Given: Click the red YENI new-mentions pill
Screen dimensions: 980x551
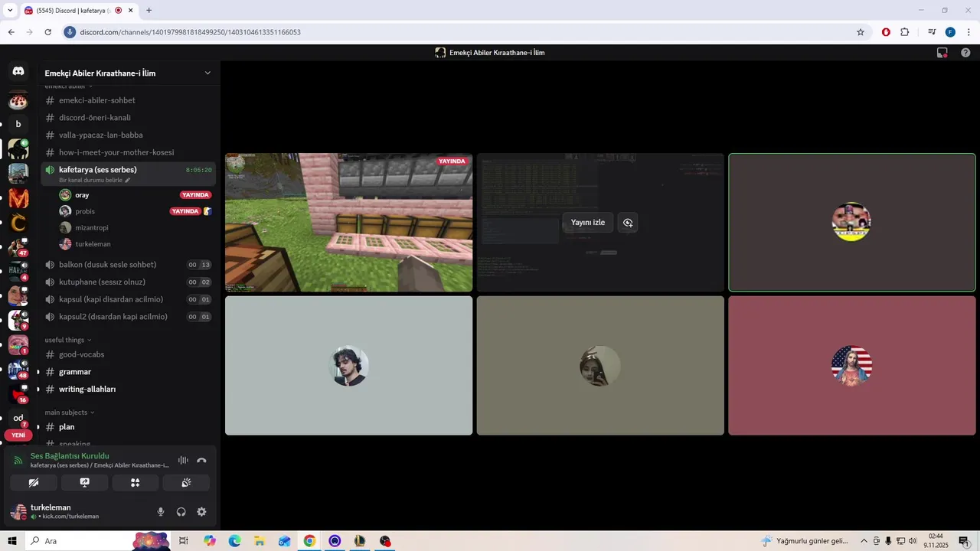Looking at the screenshot, I should pos(18,435).
